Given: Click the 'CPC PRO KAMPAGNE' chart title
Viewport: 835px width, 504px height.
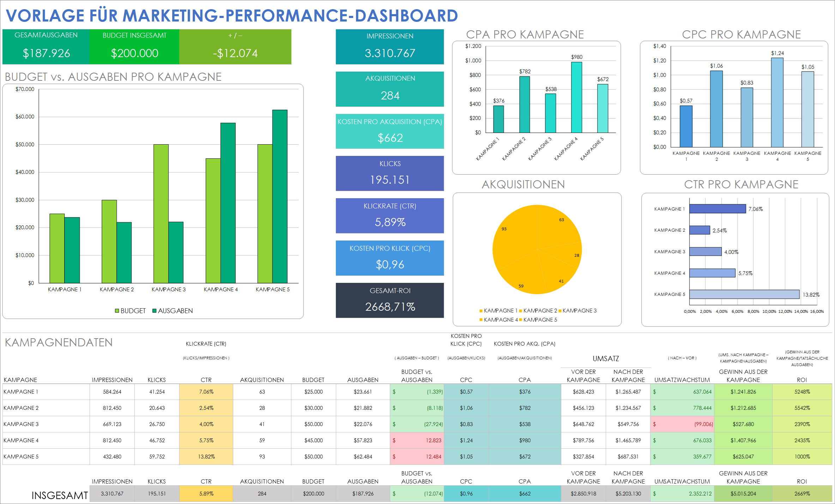Looking at the screenshot, I should click(x=741, y=35).
